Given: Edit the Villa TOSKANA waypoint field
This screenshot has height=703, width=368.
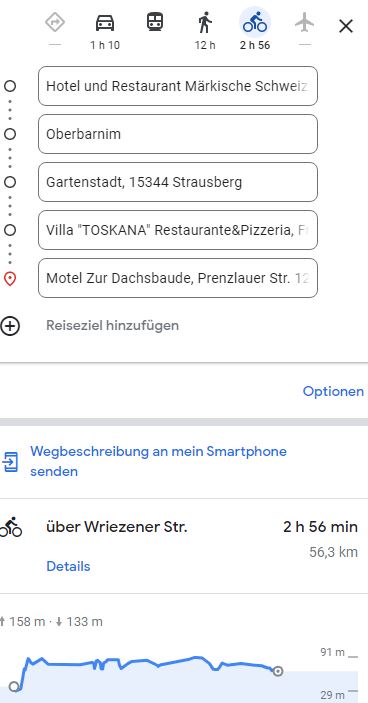Looking at the screenshot, I should click(178, 230).
